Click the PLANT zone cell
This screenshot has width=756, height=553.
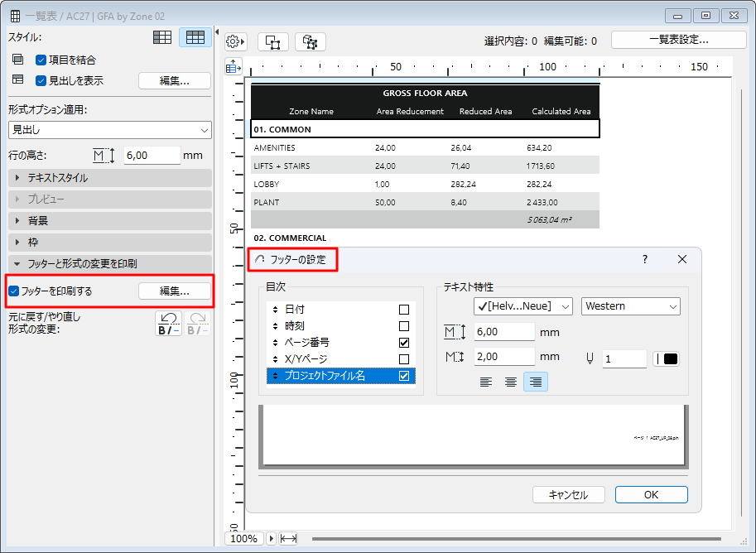(x=266, y=203)
